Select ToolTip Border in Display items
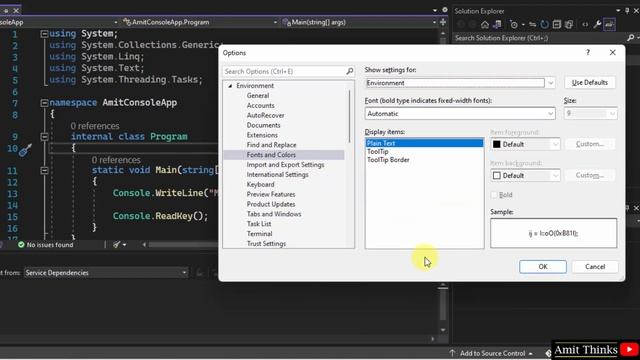The height and width of the screenshot is (360, 640). coord(388,160)
